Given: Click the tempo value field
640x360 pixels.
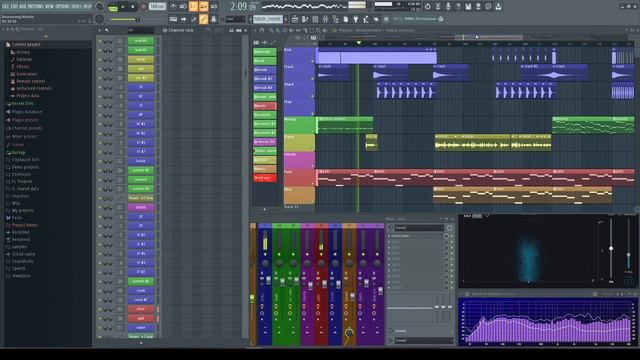Looking at the screenshot, I should [157, 7].
